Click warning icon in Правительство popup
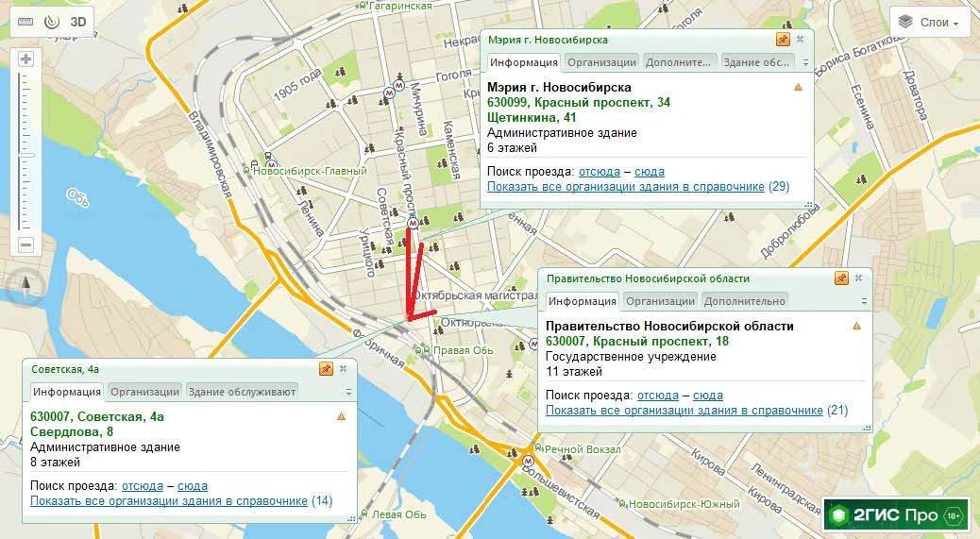Viewport: 980px width, 539px height. (x=857, y=326)
